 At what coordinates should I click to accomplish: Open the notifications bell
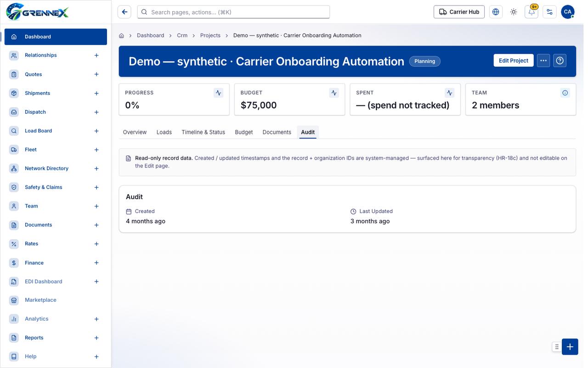tap(531, 12)
